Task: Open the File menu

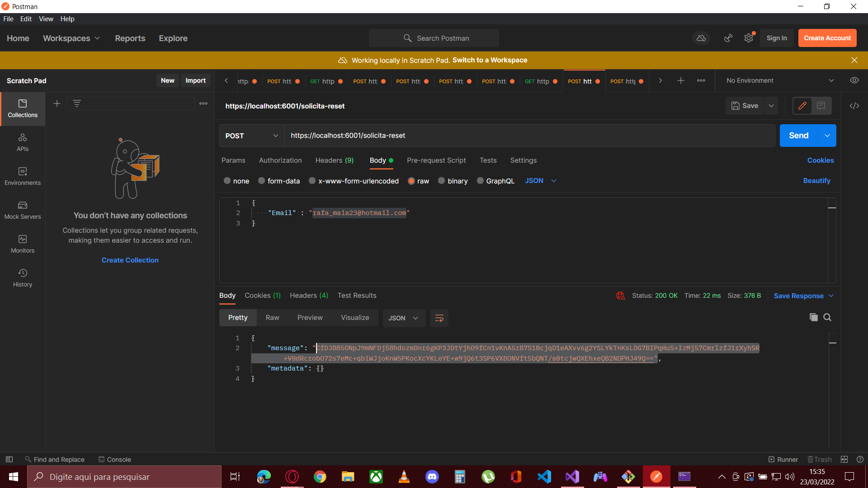Action: point(8,19)
